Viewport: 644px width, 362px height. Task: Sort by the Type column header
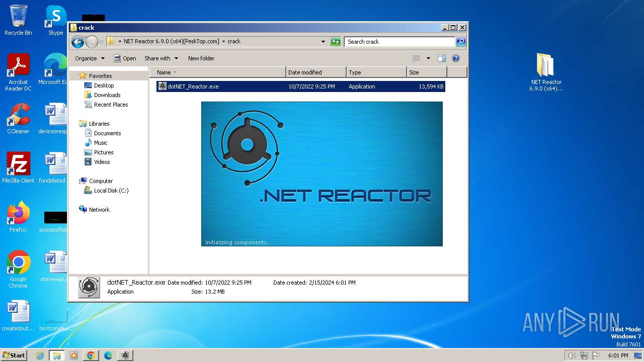376,72
